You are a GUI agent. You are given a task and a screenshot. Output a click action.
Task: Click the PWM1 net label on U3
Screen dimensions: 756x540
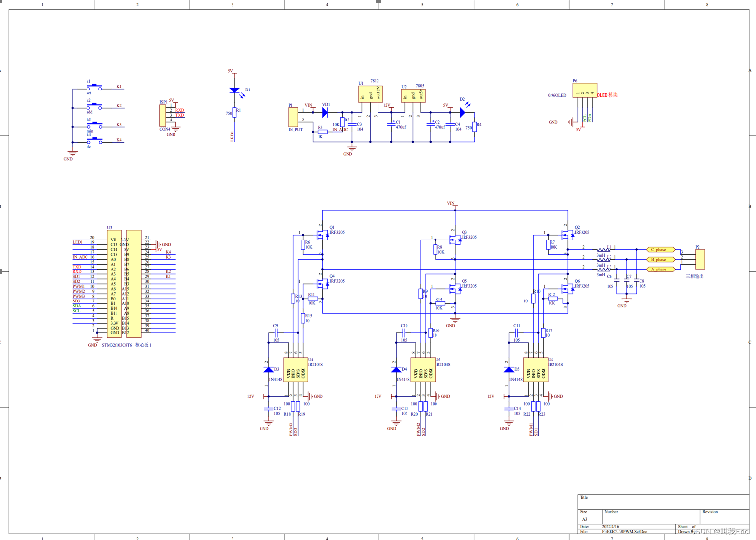coord(79,286)
